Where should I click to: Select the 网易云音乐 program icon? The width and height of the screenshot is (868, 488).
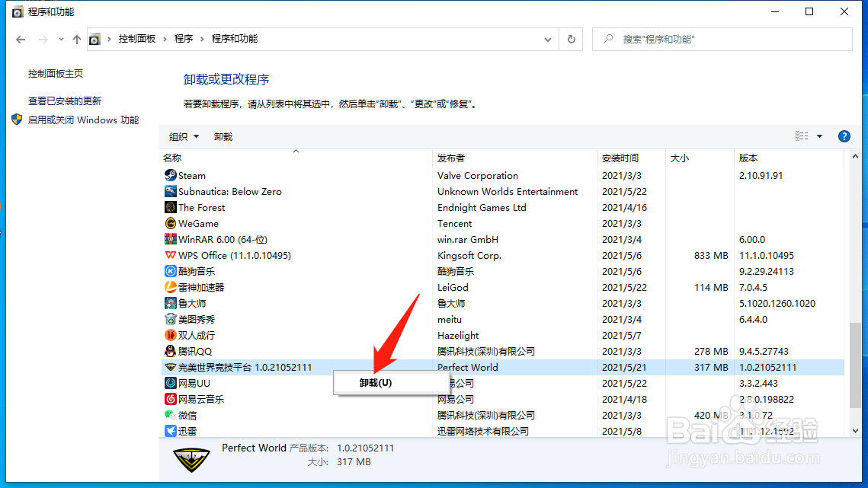click(x=169, y=399)
